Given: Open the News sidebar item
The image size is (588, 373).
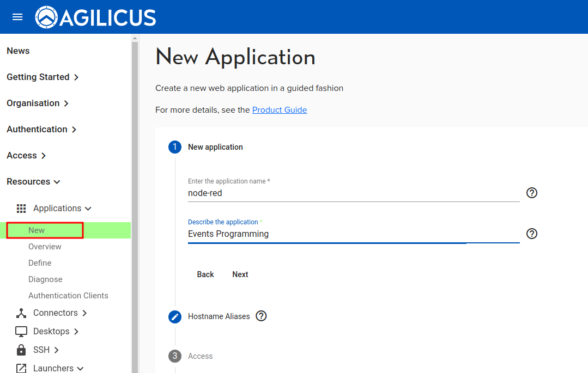Looking at the screenshot, I should (18, 51).
